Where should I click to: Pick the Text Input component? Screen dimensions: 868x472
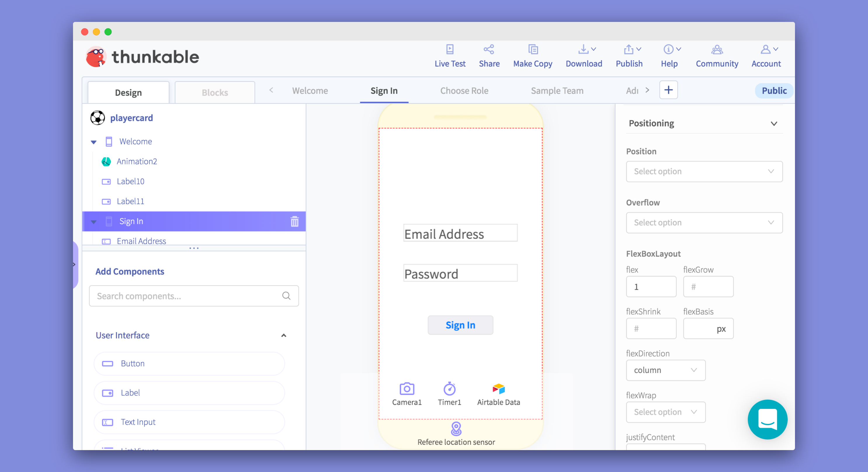[189, 422]
